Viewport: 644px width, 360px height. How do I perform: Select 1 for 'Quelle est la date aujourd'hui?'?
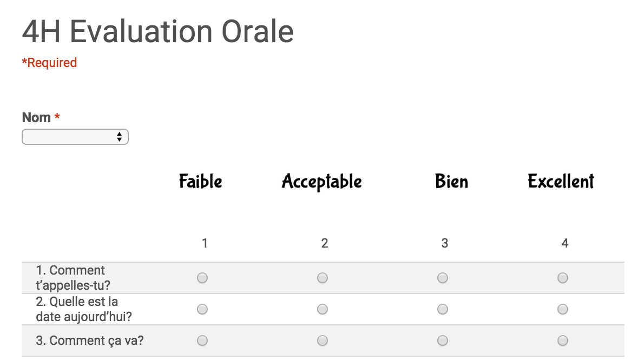pyautogui.click(x=202, y=309)
